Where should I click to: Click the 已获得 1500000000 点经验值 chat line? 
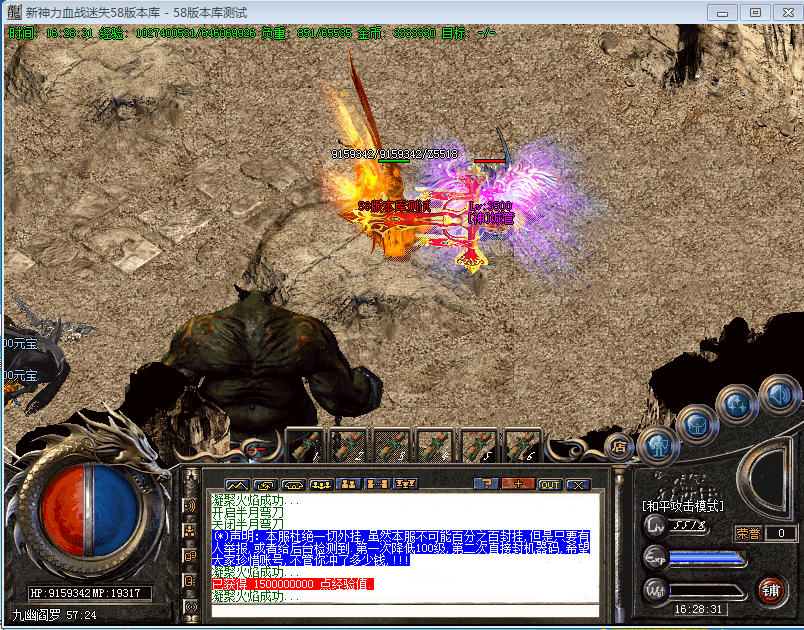[x=293, y=584]
